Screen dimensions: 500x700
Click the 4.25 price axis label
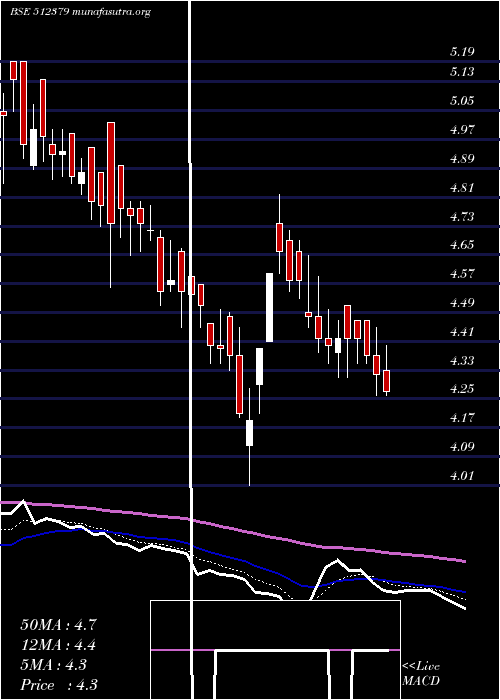tap(462, 389)
